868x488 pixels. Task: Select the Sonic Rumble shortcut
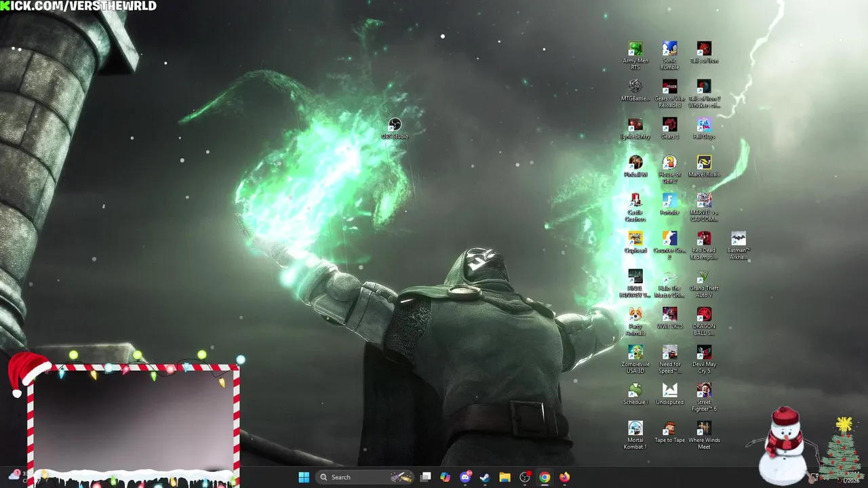tap(669, 56)
